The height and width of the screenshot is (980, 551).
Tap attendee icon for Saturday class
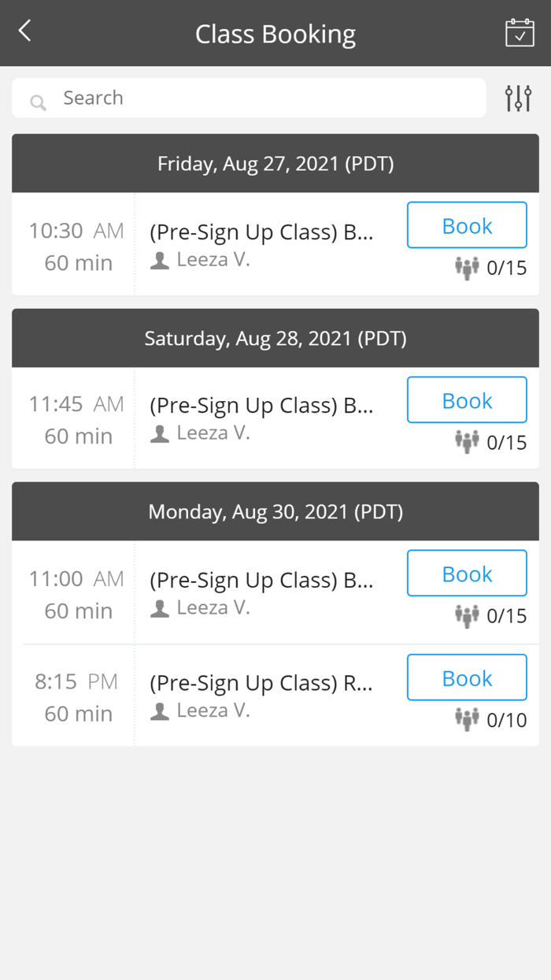click(467, 441)
